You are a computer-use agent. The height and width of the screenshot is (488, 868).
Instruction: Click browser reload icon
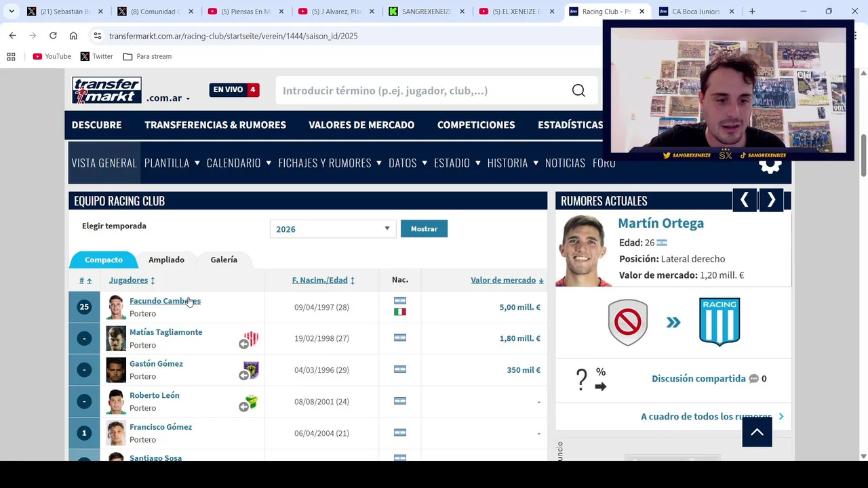53,35
